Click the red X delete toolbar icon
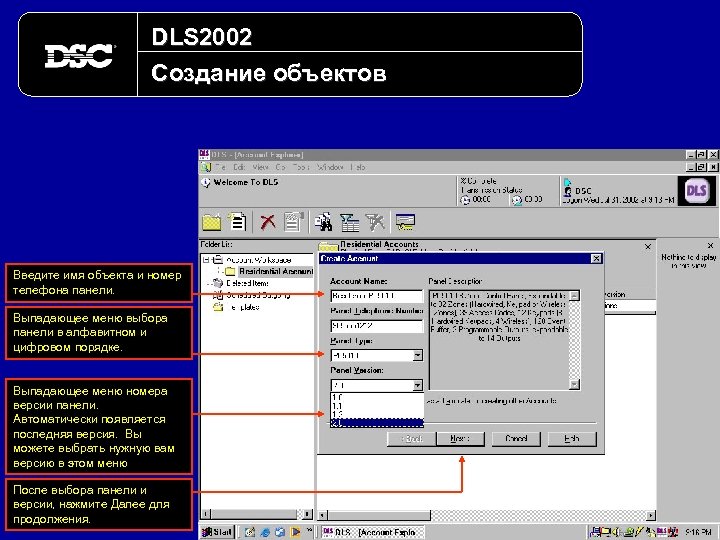 pyautogui.click(x=268, y=222)
